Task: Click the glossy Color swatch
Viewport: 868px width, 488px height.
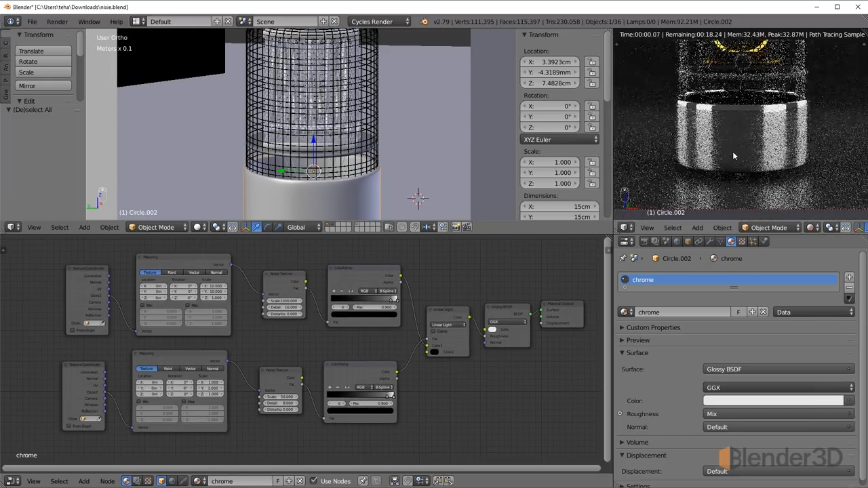Action: pos(773,401)
